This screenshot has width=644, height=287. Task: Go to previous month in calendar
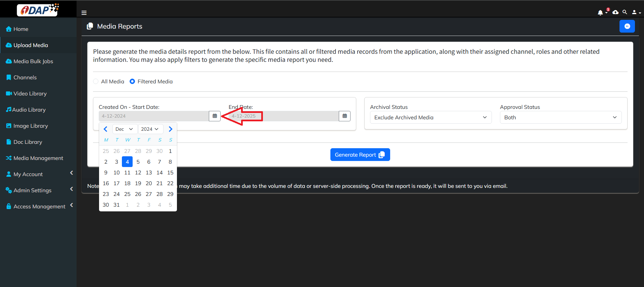click(105, 129)
